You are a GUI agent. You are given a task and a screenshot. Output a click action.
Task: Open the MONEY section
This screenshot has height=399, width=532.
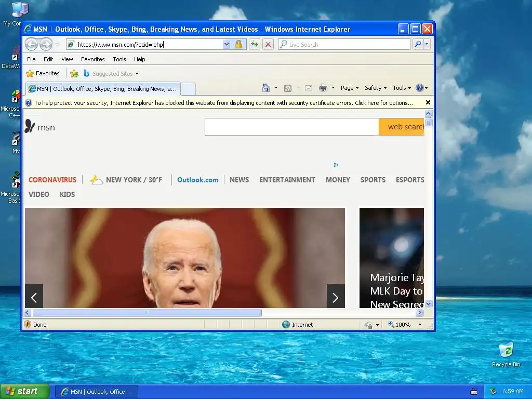pos(338,180)
